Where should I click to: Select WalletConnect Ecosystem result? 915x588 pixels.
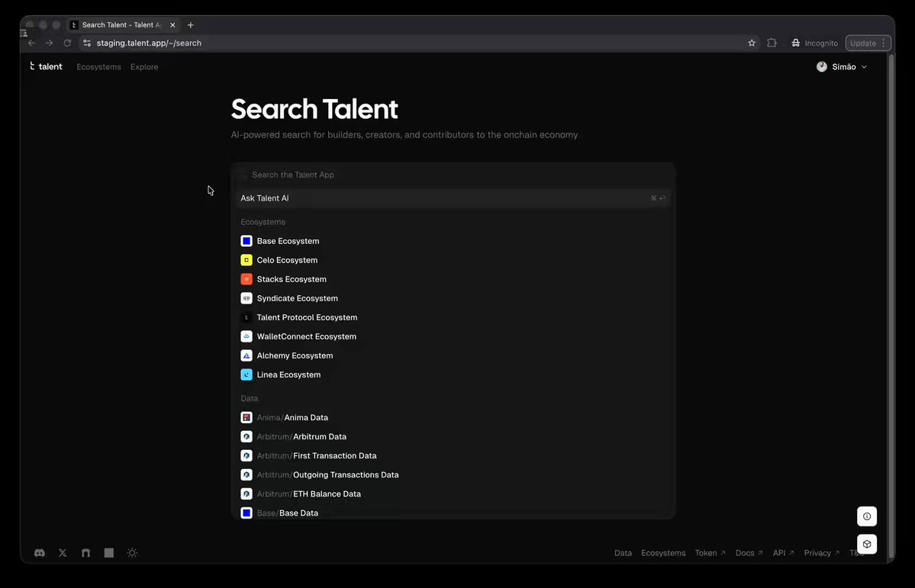tap(453, 336)
